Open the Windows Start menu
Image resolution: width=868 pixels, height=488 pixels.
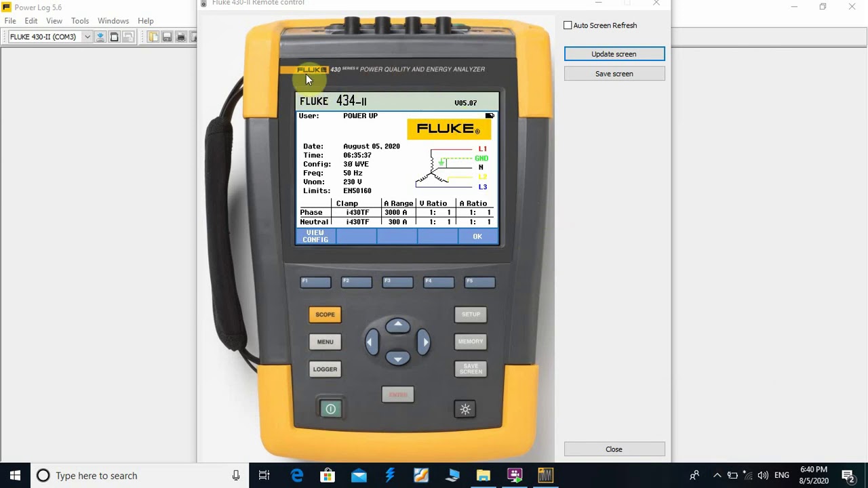(x=15, y=475)
